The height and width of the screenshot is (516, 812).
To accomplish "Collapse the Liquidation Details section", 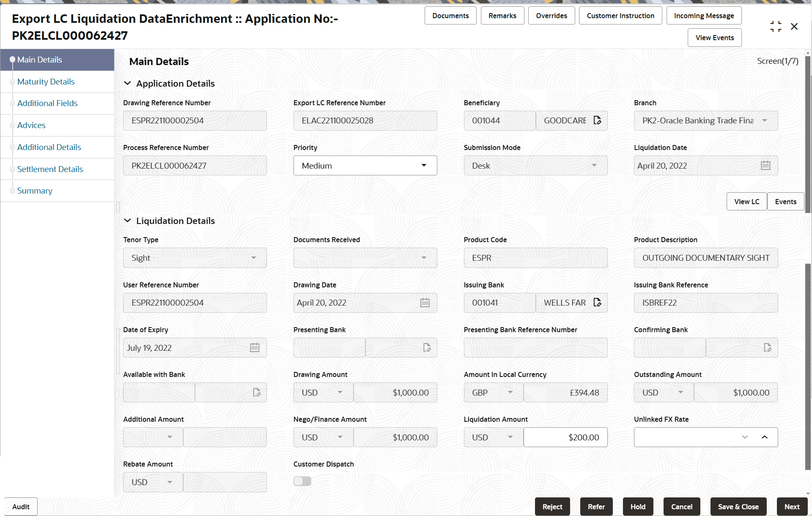I will click(x=128, y=220).
